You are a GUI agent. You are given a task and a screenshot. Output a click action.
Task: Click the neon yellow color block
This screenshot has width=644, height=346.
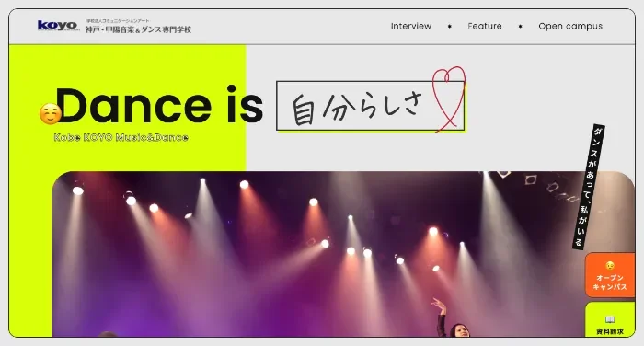tap(127, 108)
